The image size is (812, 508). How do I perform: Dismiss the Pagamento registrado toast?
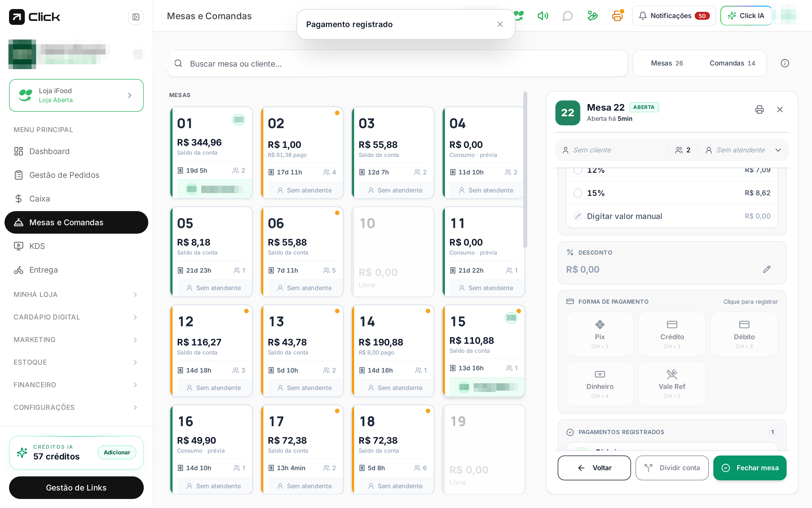pos(500,24)
